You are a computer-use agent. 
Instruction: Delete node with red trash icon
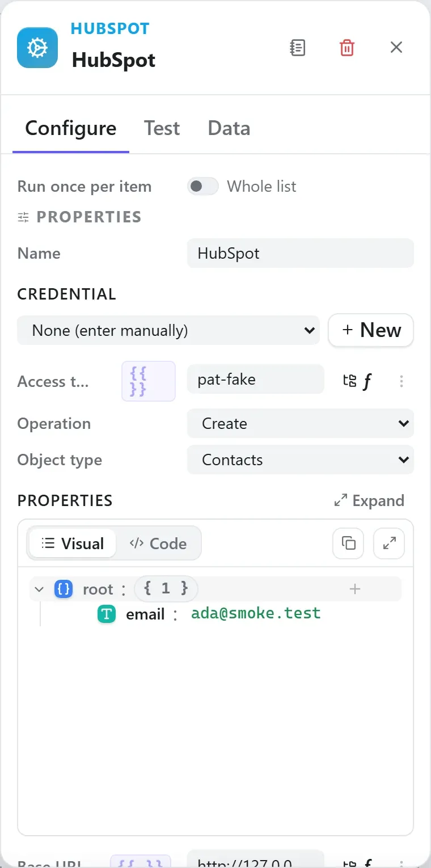347,48
